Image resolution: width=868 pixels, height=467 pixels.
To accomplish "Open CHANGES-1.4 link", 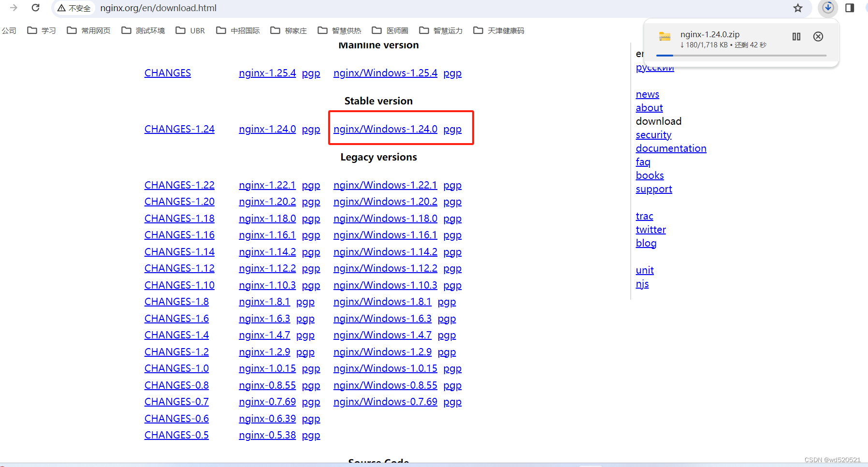I will coord(176,335).
